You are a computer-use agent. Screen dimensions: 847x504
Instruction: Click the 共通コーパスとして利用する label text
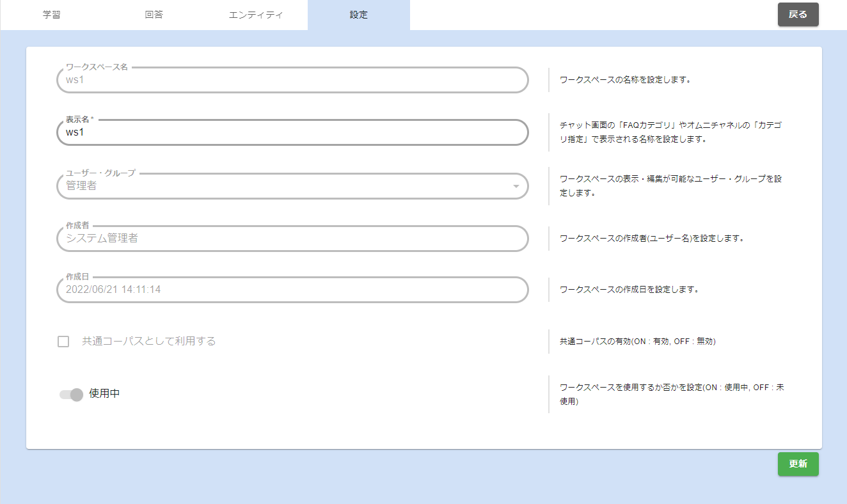[x=149, y=342]
